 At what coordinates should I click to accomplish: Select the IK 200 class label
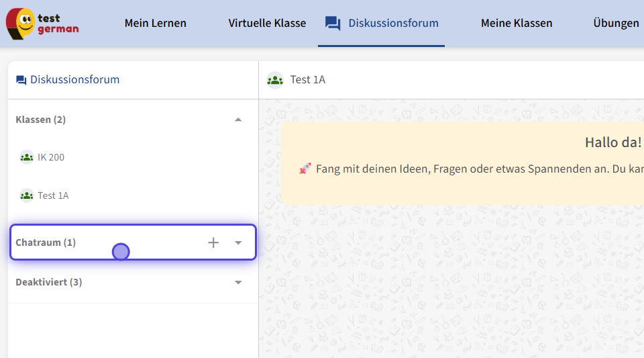point(51,157)
